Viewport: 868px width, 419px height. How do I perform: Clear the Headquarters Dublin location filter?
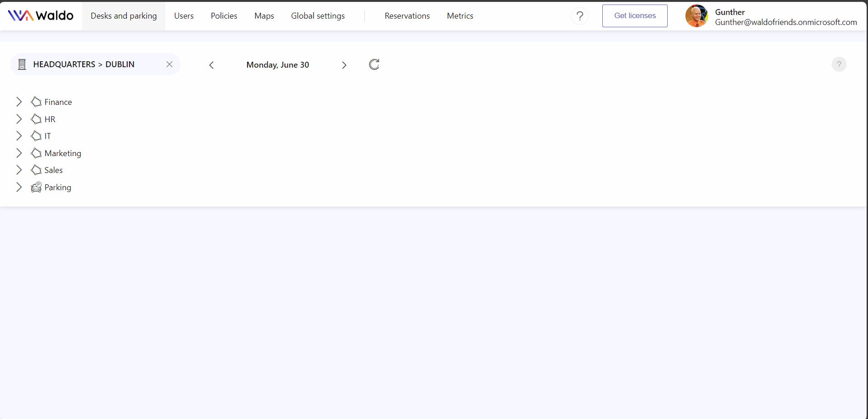(x=169, y=64)
